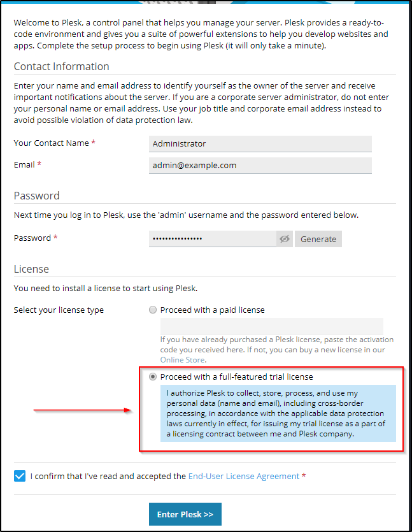Click the "Proceed with a full-featured trial license" text
The width and height of the screenshot is (412, 532).
236,377
